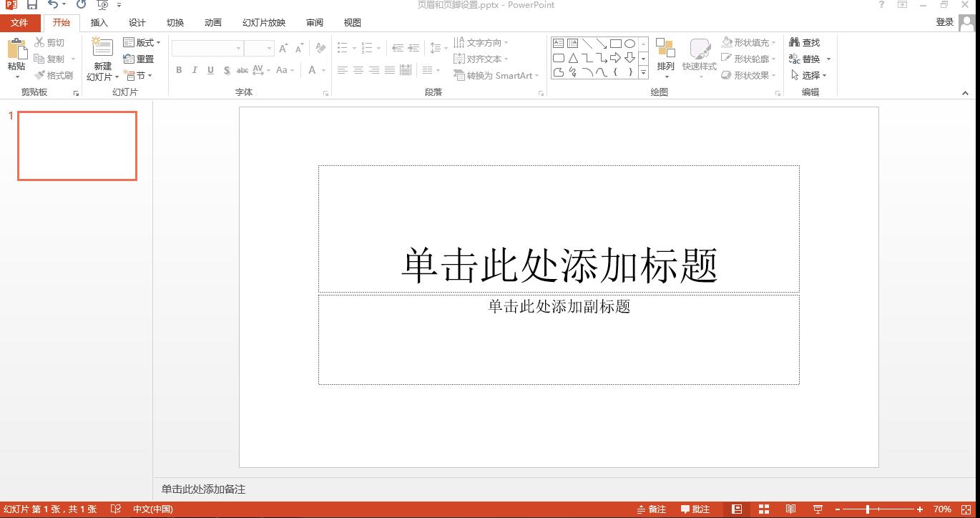Toggle the notes pane with 备注

click(652, 509)
